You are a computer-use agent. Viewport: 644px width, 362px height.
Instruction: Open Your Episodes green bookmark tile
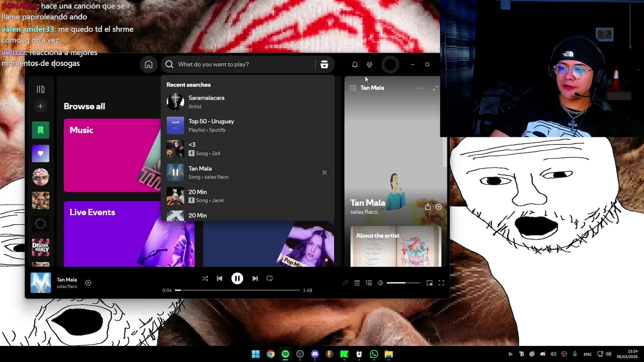point(41,130)
